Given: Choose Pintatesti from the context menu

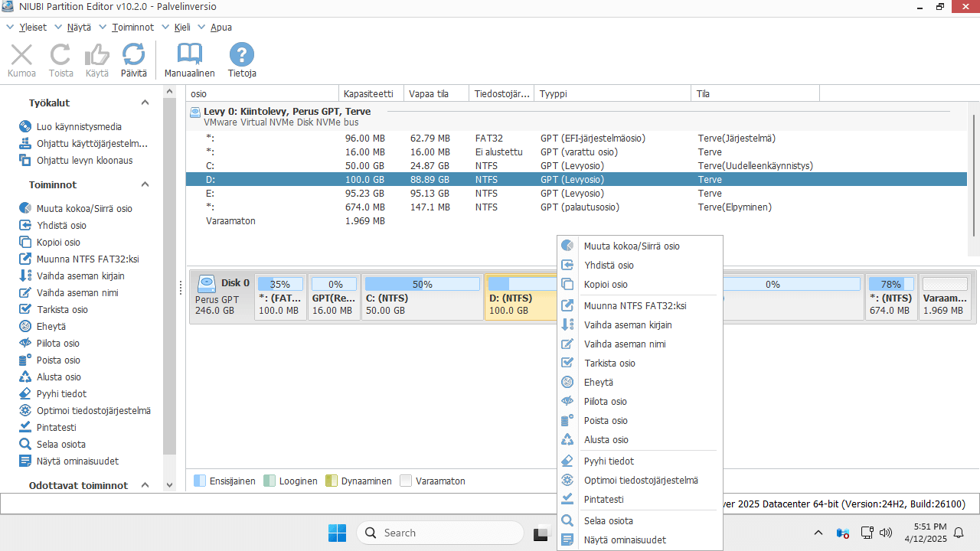Looking at the screenshot, I should (x=603, y=500).
